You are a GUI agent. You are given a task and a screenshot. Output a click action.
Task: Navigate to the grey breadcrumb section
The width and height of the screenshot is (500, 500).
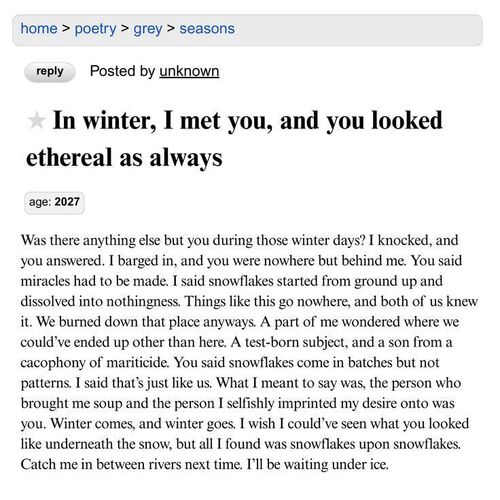[x=148, y=30]
